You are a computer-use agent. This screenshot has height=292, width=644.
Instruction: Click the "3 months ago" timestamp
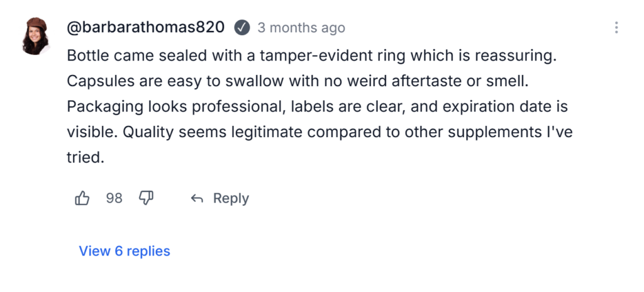click(301, 28)
